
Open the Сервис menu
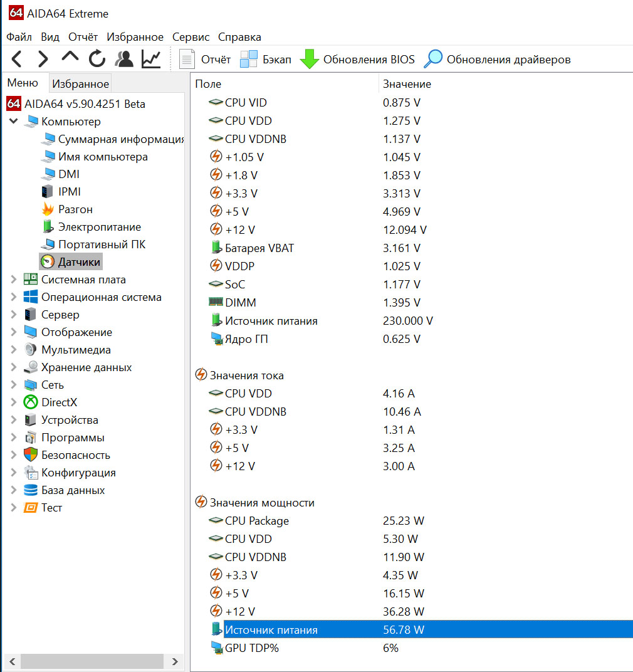click(191, 37)
